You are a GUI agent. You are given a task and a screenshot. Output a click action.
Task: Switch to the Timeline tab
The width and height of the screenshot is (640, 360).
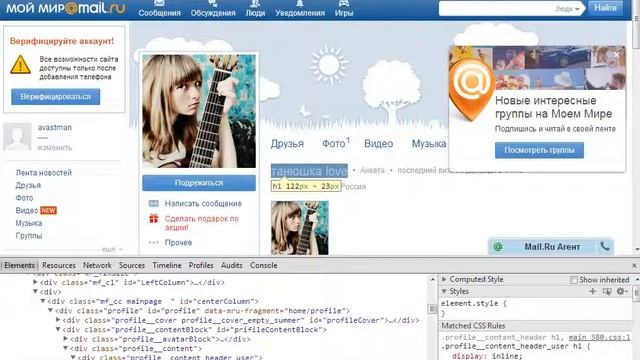tap(167, 265)
